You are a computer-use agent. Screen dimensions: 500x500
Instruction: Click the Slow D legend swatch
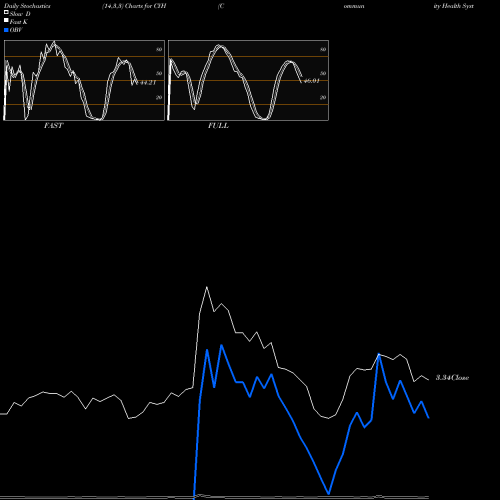[6, 12]
